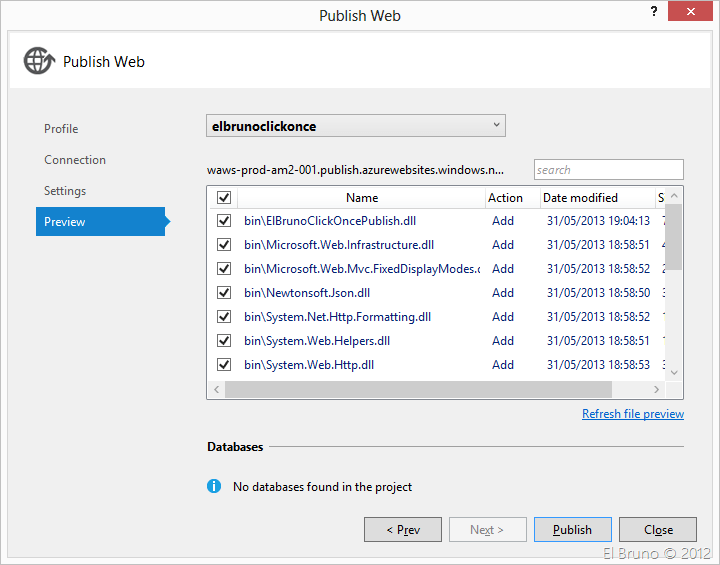Open the Settings step
Screen dimensions: 720x565
65,191
